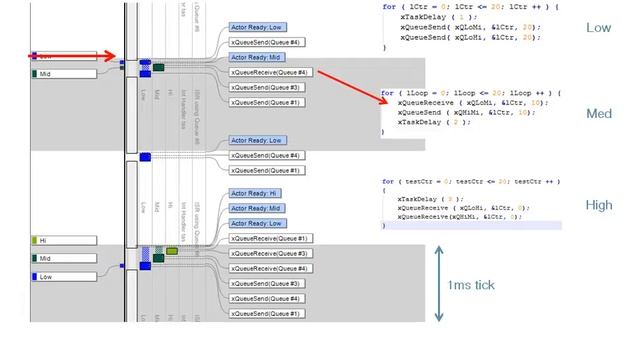Click the code line xQueueReceive(xQHiMi, &lCtr, 0);

pos(460,217)
